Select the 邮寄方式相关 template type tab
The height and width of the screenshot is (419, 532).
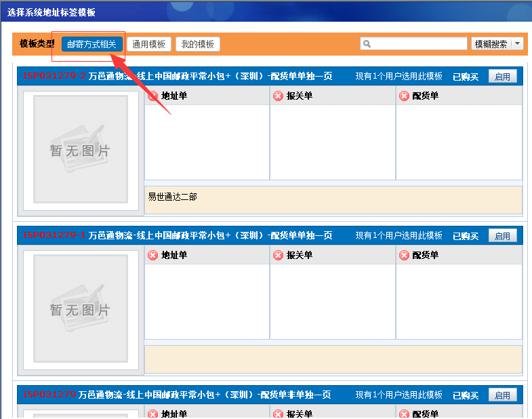point(91,44)
